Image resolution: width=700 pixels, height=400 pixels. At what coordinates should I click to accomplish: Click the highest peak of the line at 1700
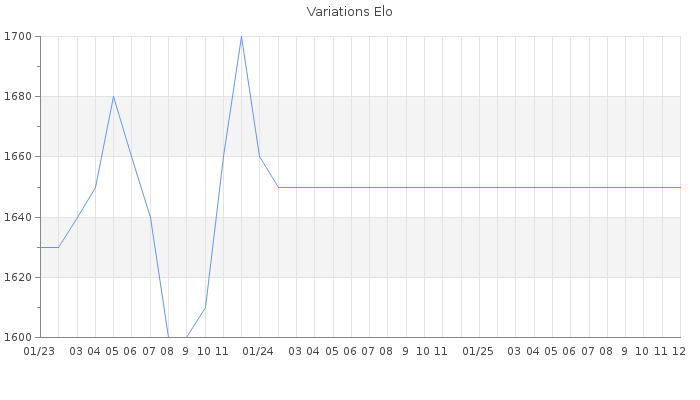(x=241, y=37)
